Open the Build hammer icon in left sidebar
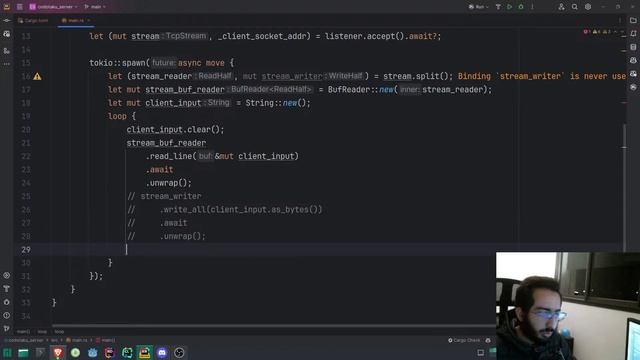Viewport: 640px width, 360px height. (7, 289)
